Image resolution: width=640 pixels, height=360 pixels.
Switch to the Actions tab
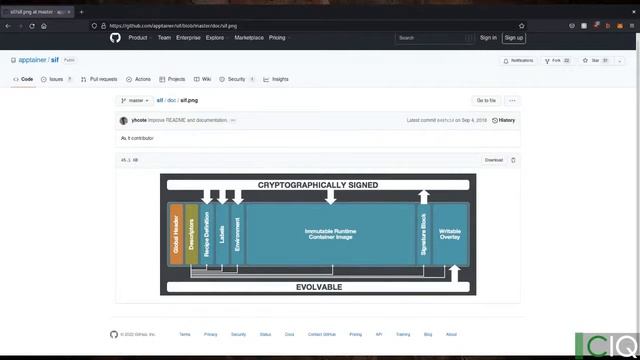point(138,79)
